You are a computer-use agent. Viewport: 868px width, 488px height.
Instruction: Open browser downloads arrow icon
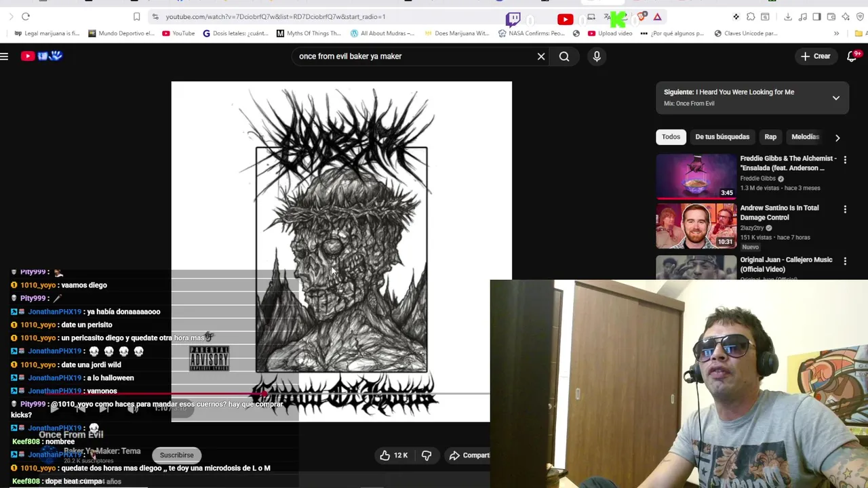click(788, 16)
